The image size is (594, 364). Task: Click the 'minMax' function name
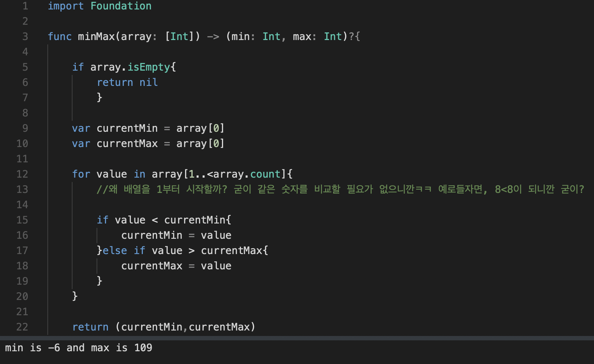(x=96, y=36)
